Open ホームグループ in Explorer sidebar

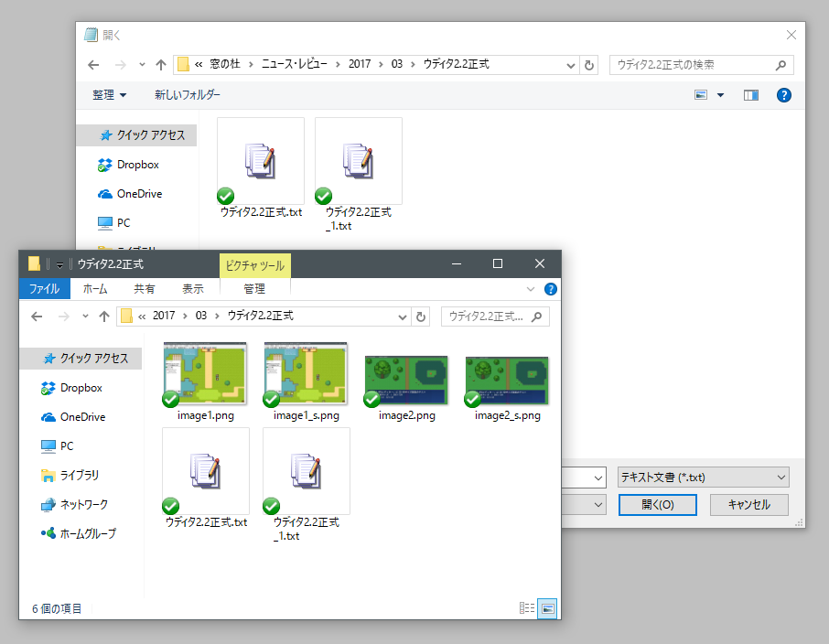coord(79,533)
